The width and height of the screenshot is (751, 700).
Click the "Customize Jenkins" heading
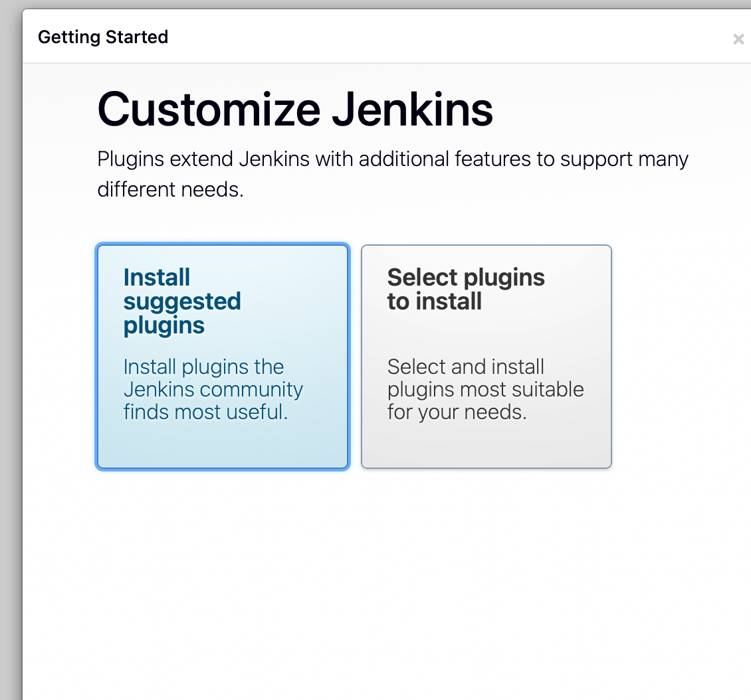coord(295,110)
